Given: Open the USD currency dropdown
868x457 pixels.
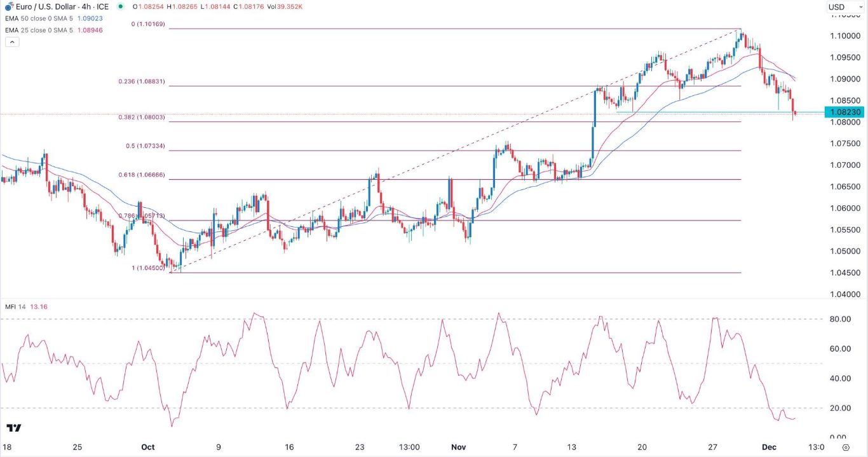Looking at the screenshot, I should 844,7.
